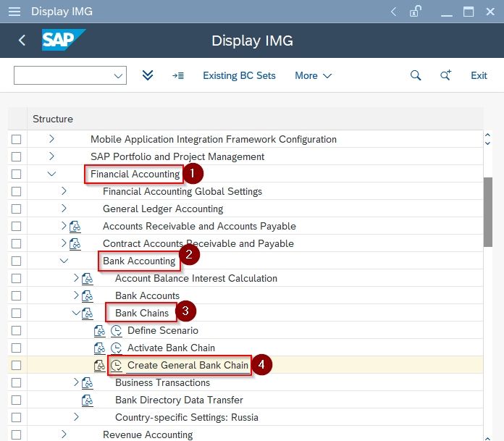Click execute clock icon for Define Scenario
This screenshot has width=504, height=441.
point(117,331)
